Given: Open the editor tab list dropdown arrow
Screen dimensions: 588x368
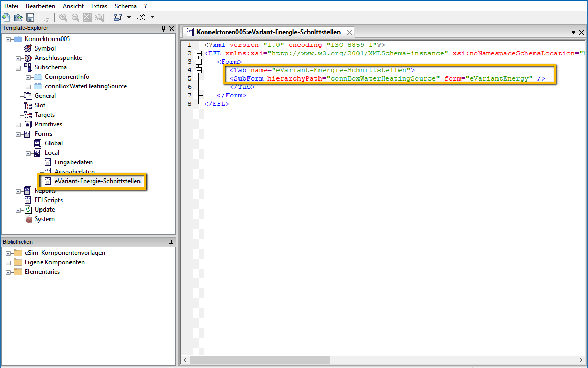Looking at the screenshot, I should (x=573, y=33).
